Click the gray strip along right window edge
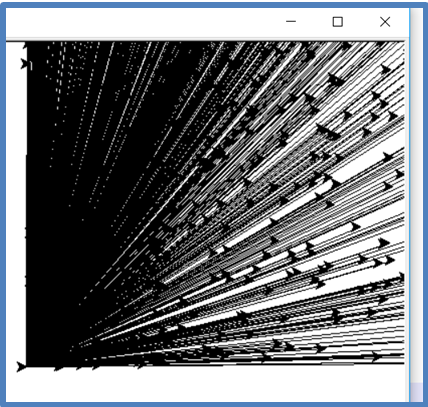This screenshot has height=407, width=428. coord(417,200)
